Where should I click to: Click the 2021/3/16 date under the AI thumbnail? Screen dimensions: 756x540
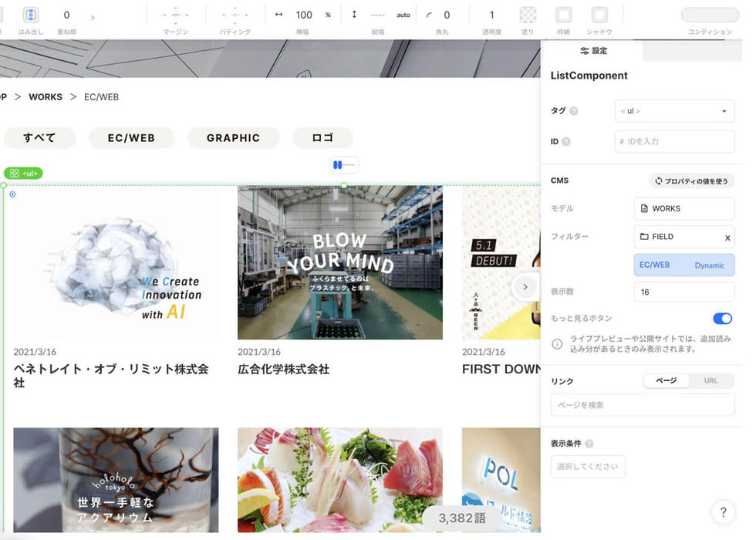point(35,352)
